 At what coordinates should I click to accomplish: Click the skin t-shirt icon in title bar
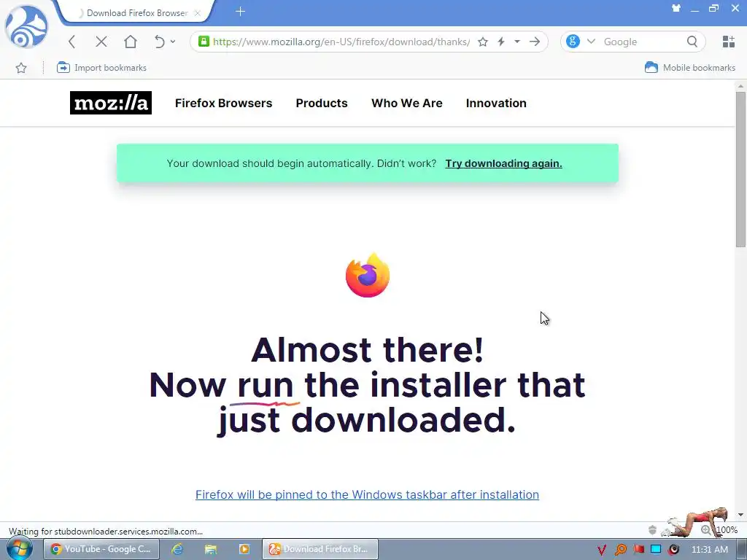pos(676,8)
